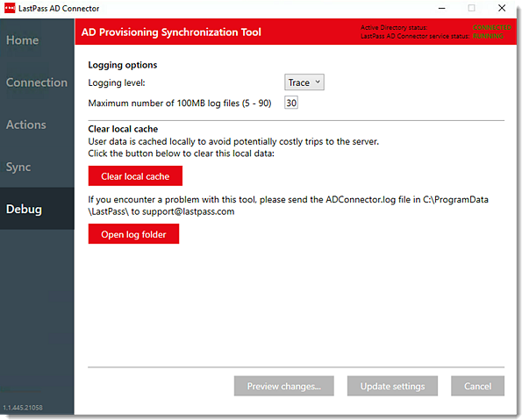Click the Clear local cache button

pyautogui.click(x=135, y=176)
